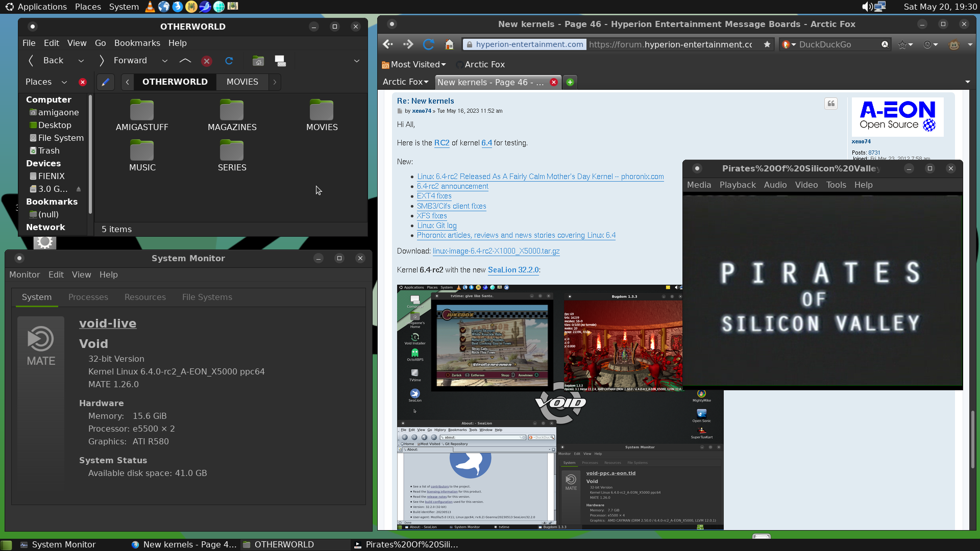Open the Linux Git log link

pyautogui.click(x=436, y=226)
